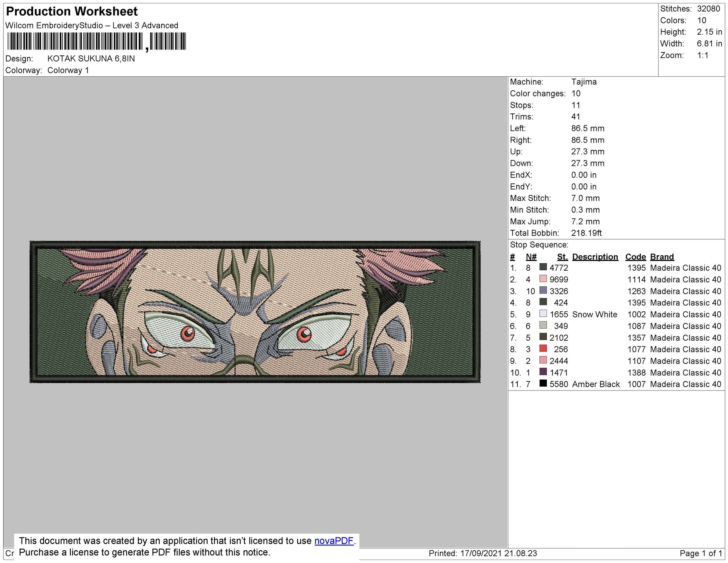The width and height of the screenshot is (728, 563).
Task: Click the purple swatch of stop 10
Action: click(543, 372)
